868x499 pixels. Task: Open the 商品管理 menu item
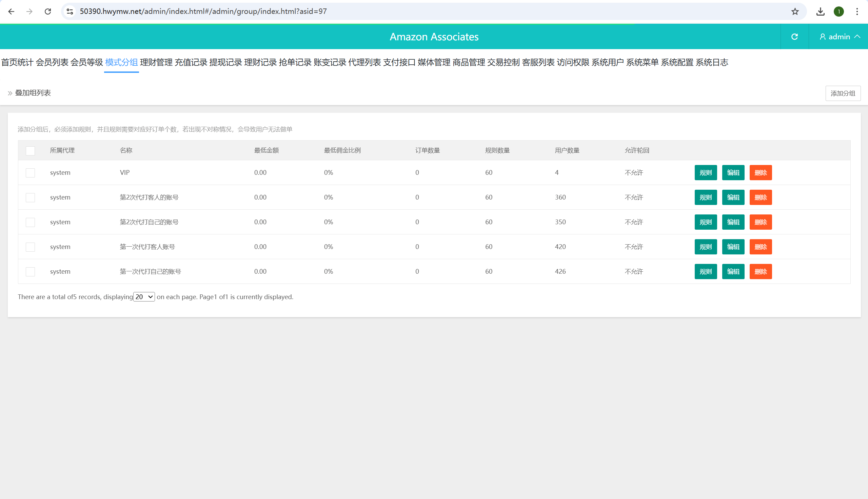point(469,62)
